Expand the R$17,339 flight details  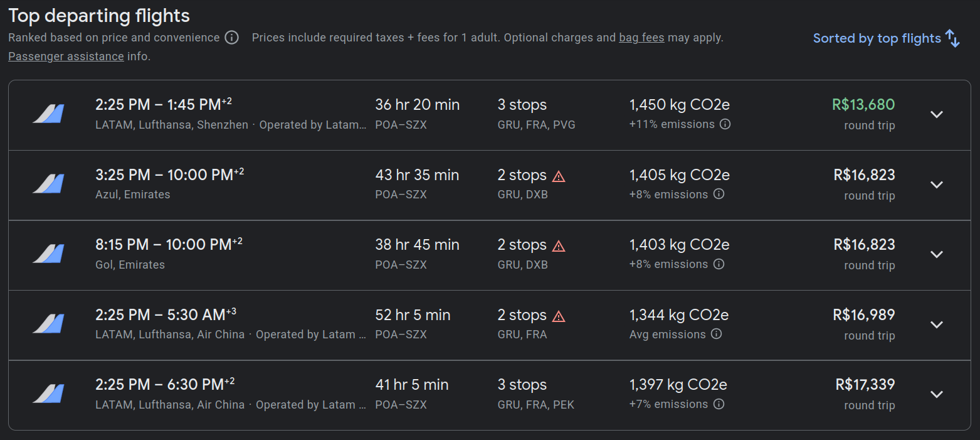936,394
